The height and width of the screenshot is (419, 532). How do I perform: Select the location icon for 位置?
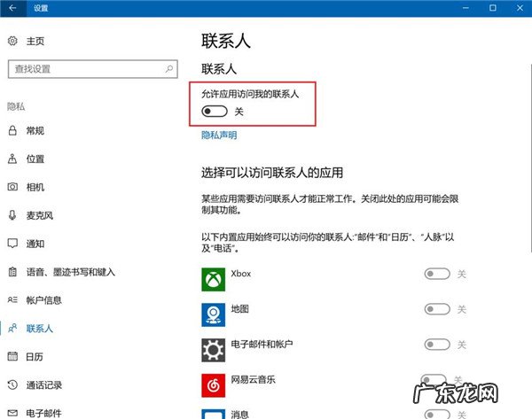(x=12, y=159)
